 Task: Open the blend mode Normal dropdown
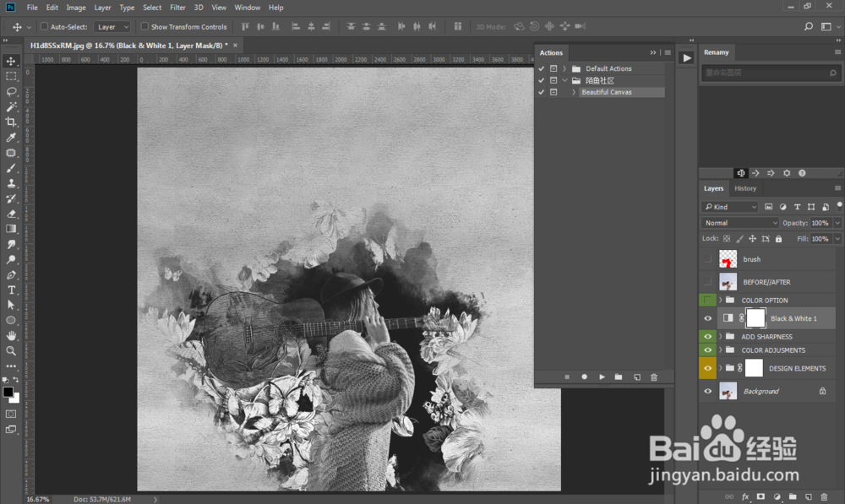pyautogui.click(x=740, y=223)
